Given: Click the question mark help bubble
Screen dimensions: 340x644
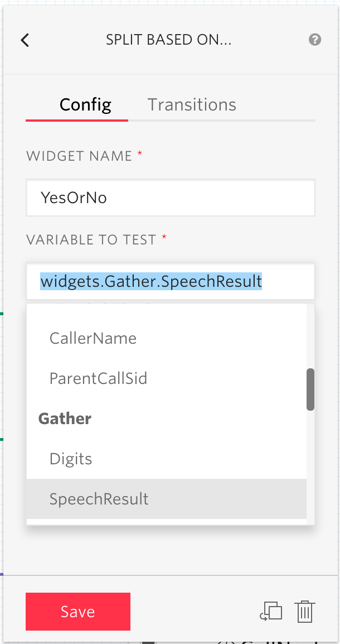Looking at the screenshot, I should [315, 40].
